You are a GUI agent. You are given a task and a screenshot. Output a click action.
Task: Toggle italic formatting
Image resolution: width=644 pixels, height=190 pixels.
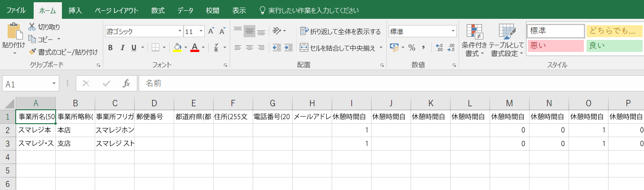122,47
